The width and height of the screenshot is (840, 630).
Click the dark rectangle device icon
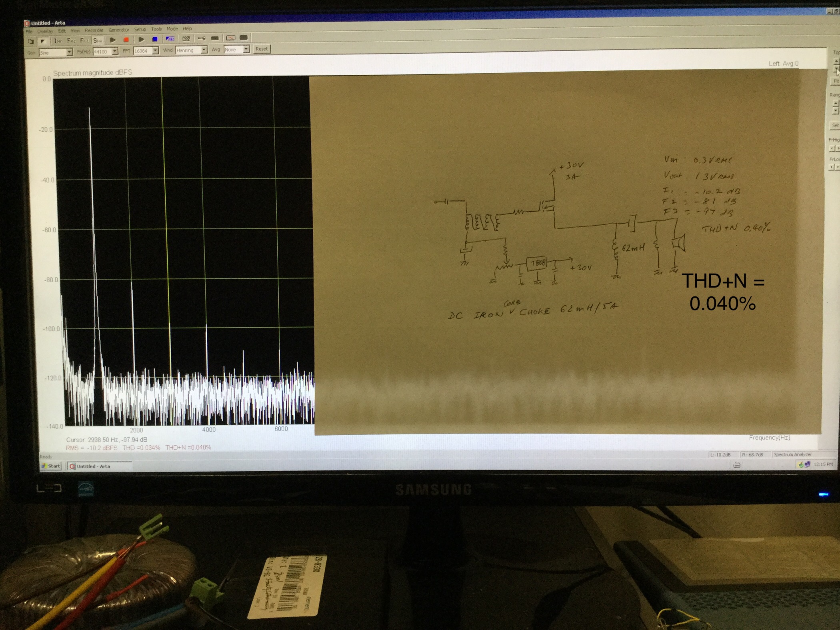point(215,38)
